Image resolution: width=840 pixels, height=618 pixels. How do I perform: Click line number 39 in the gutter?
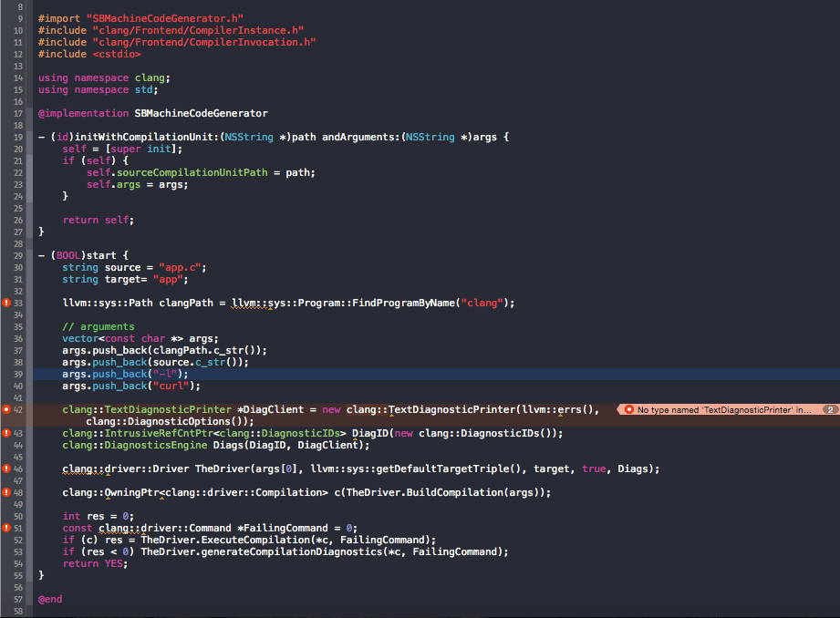pos(18,374)
